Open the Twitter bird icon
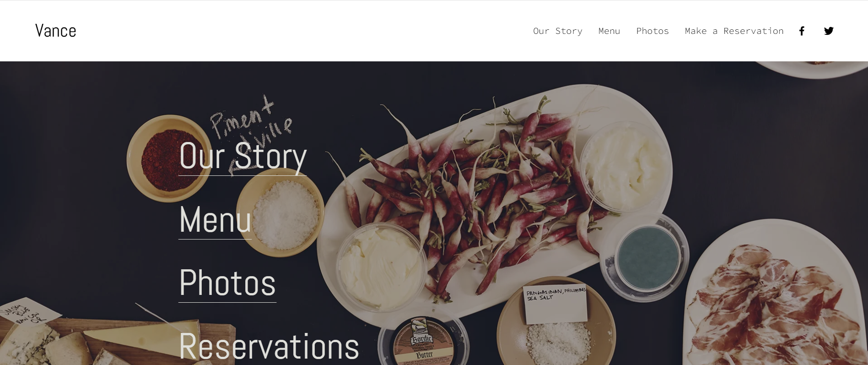 tap(829, 31)
